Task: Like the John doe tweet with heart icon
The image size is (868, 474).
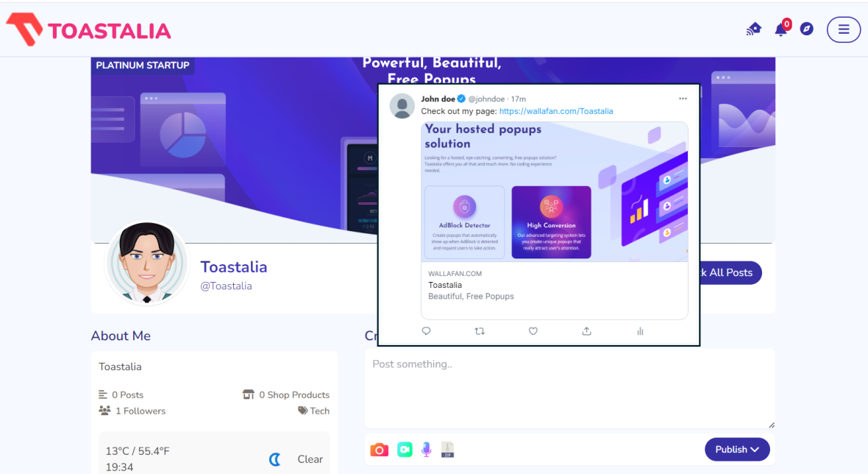Action: (533, 331)
